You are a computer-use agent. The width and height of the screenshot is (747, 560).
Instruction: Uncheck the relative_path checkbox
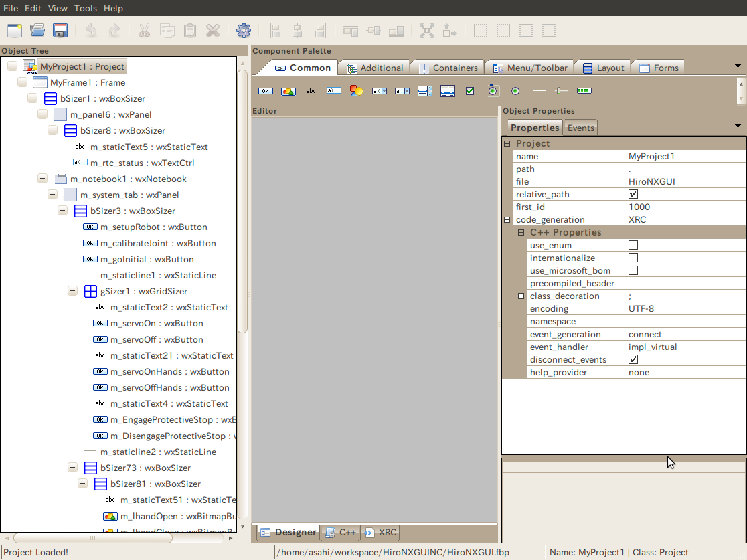point(633,194)
